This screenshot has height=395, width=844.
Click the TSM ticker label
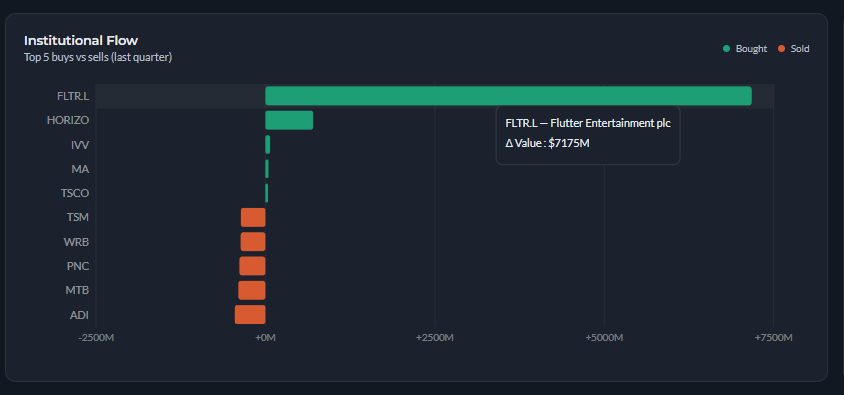(78, 217)
